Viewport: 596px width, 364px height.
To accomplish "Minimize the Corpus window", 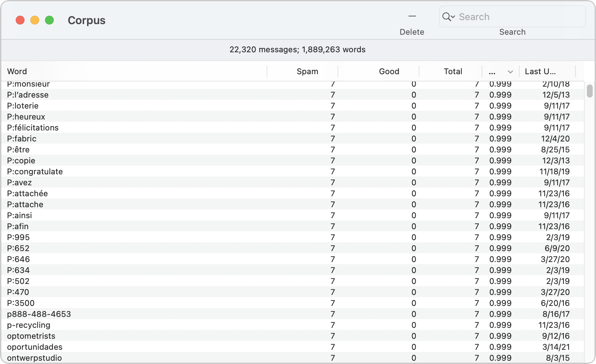I will (35, 20).
